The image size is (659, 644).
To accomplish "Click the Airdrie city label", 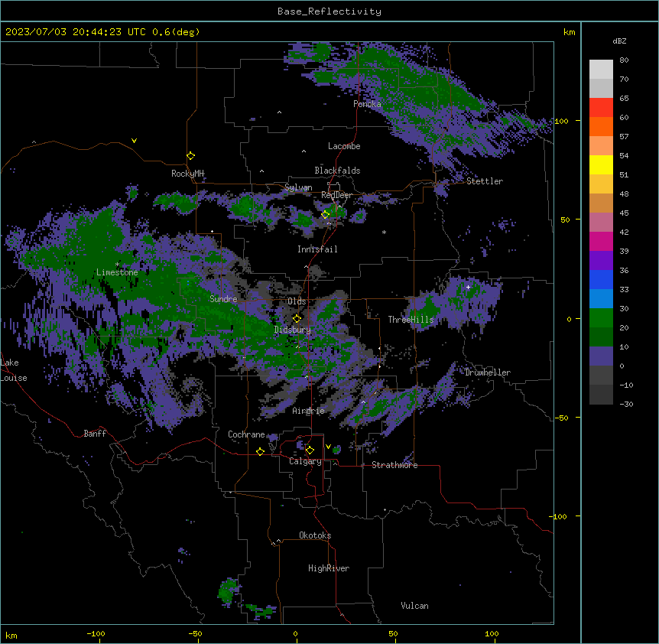I will point(309,411).
